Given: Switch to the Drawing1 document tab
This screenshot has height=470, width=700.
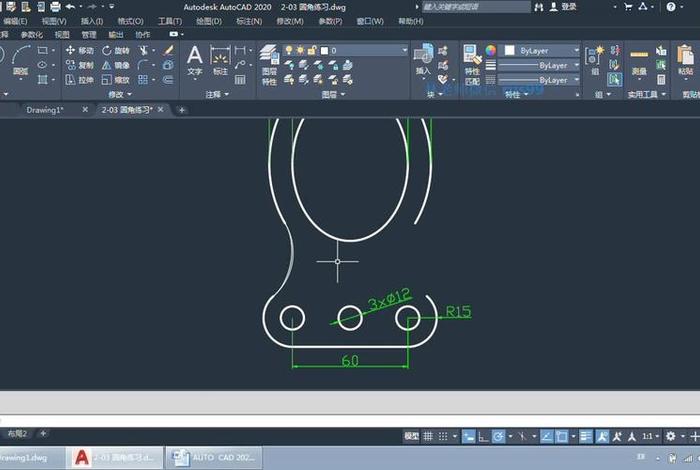Looking at the screenshot, I should [x=45, y=110].
